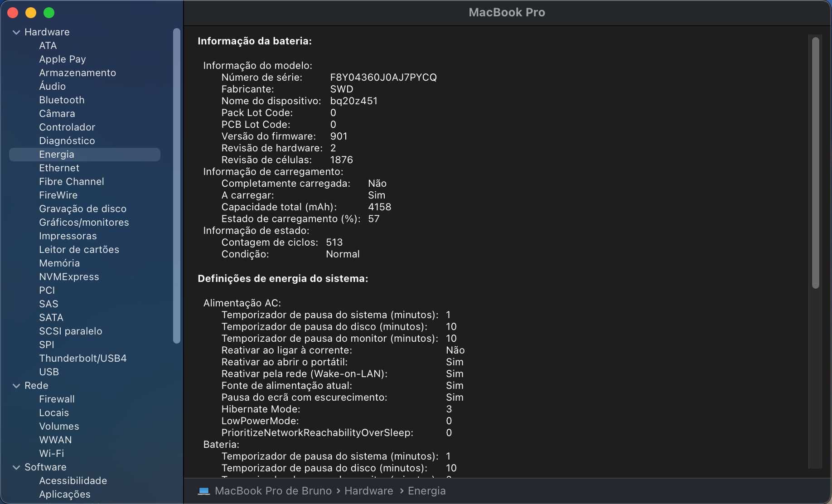Click the device name bq20z451
This screenshot has height=504, width=832.
click(354, 101)
